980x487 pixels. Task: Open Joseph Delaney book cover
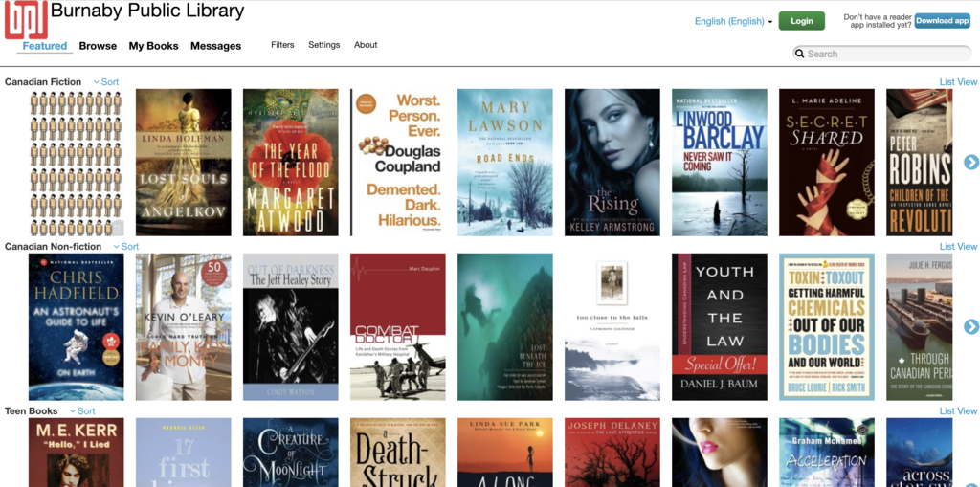(x=612, y=453)
